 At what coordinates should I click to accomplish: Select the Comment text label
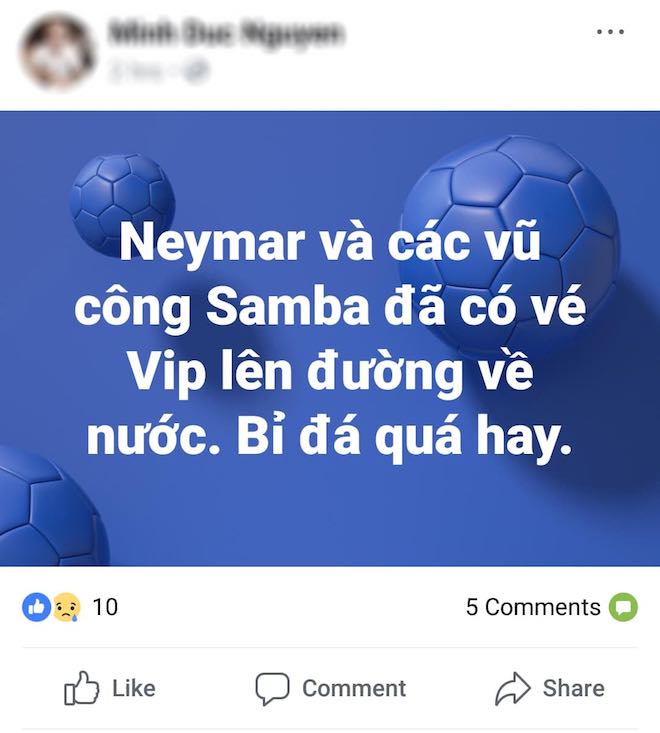pos(354,688)
